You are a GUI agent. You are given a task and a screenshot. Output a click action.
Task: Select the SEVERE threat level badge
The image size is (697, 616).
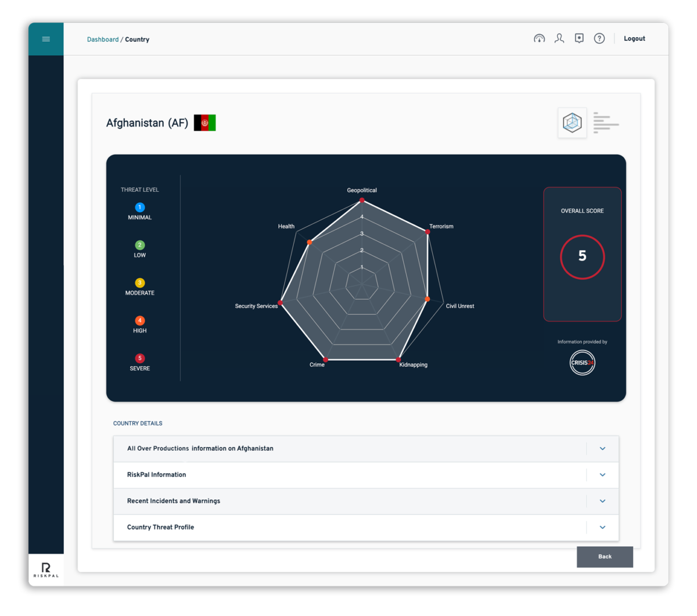click(x=139, y=359)
